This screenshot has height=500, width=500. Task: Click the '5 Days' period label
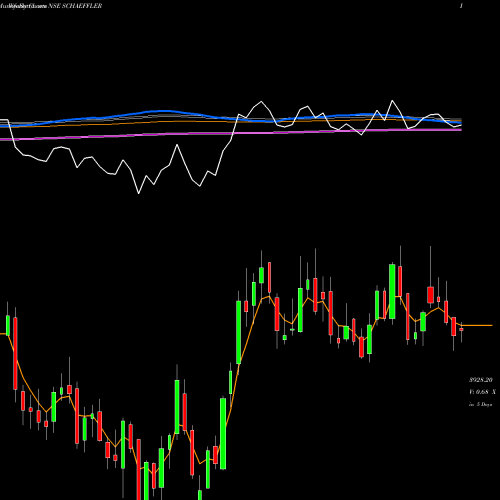(x=484, y=404)
